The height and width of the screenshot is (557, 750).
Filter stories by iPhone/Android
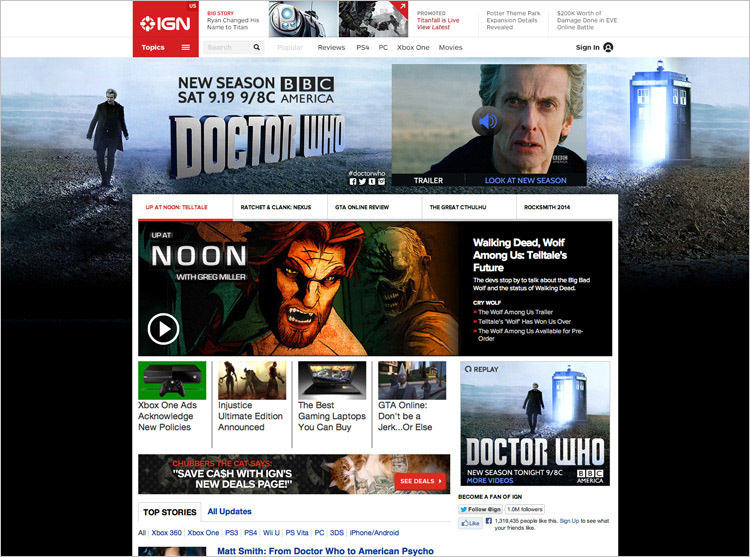pos(374,533)
